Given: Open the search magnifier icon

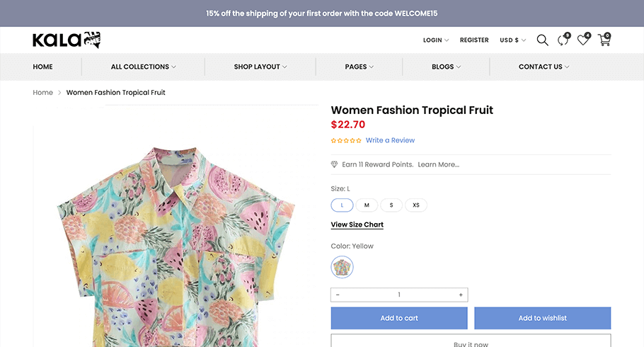Looking at the screenshot, I should click(x=542, y=40).
